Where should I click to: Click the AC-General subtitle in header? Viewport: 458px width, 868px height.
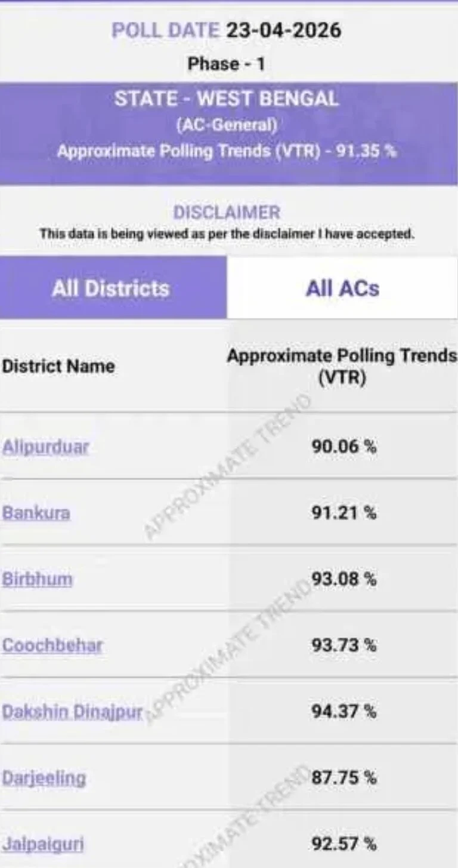[226, 125]
